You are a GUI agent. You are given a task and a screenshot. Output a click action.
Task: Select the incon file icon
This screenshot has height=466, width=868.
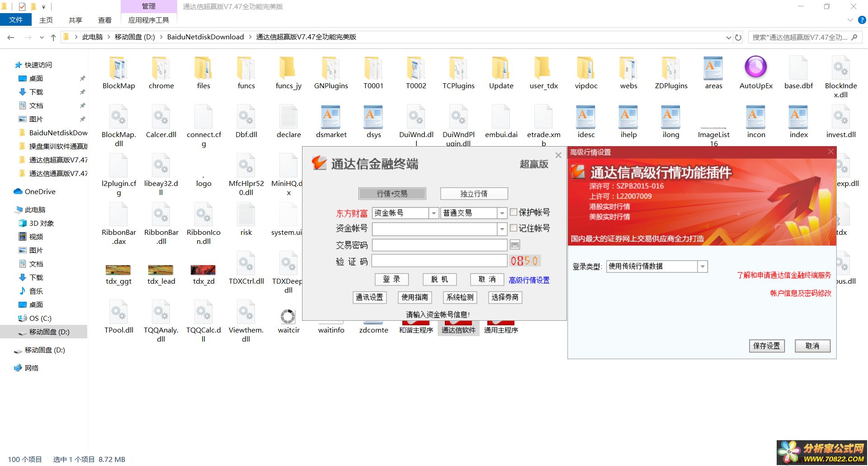756,117
